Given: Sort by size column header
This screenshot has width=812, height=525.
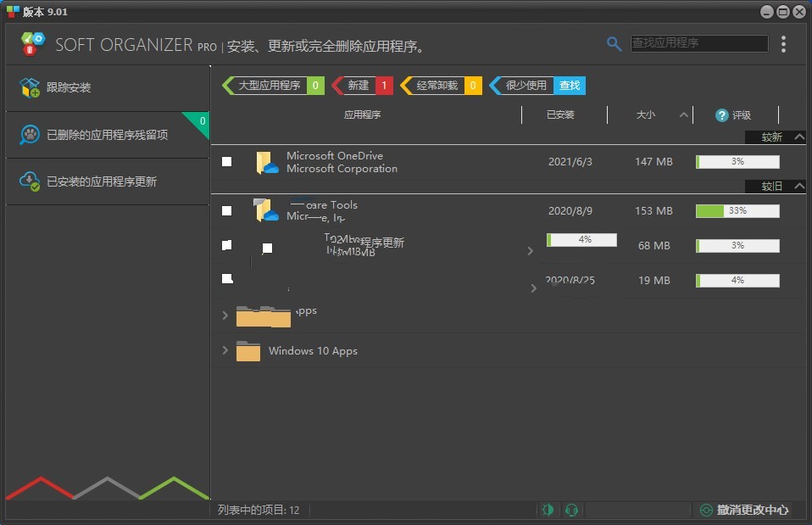Looking at the screenshot, I should click(646, 114).
